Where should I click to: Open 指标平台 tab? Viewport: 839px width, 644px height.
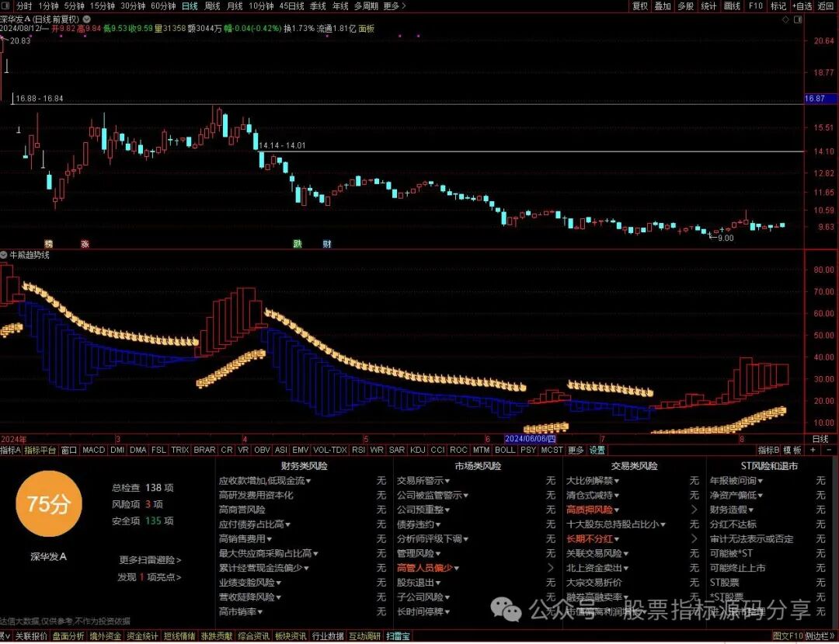point(40,450)
